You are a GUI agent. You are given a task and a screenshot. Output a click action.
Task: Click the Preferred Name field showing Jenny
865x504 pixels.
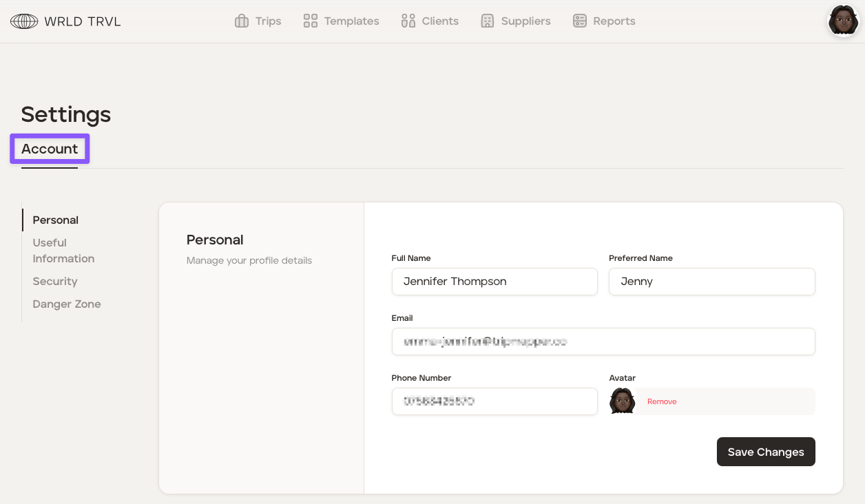click(711, 282)
